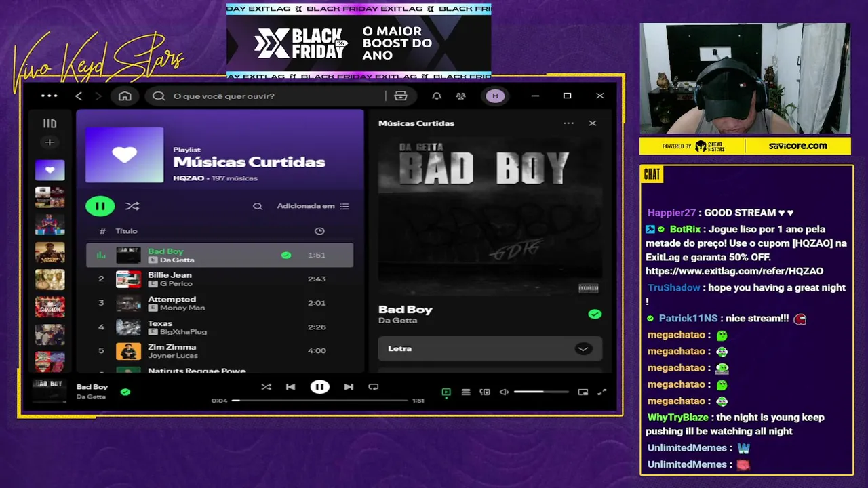This screenshot has height=488, width=868.
Task: Open Liked Songs in the sidebar
Action: (50, 170)
